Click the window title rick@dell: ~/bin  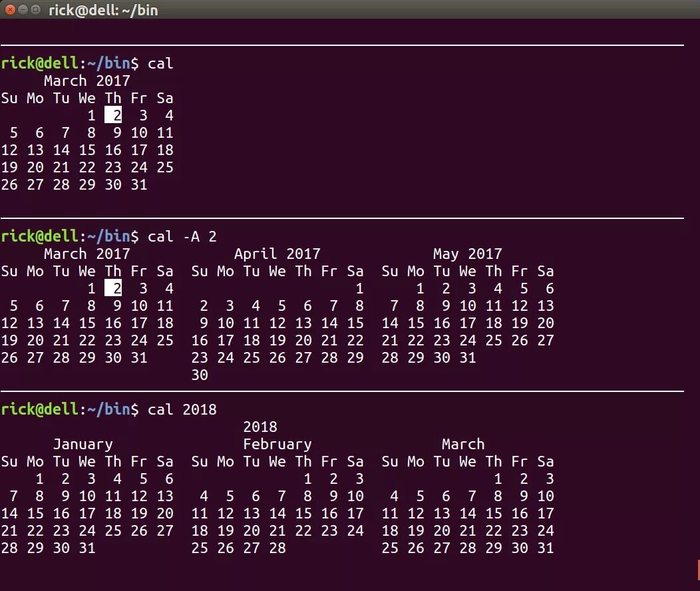pyautogui.click(x=103, y=10)
